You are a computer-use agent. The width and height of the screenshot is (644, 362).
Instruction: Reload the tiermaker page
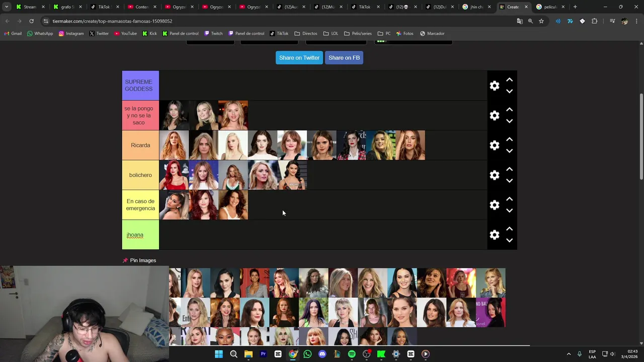pyautogui.click(x=31, y=21)
